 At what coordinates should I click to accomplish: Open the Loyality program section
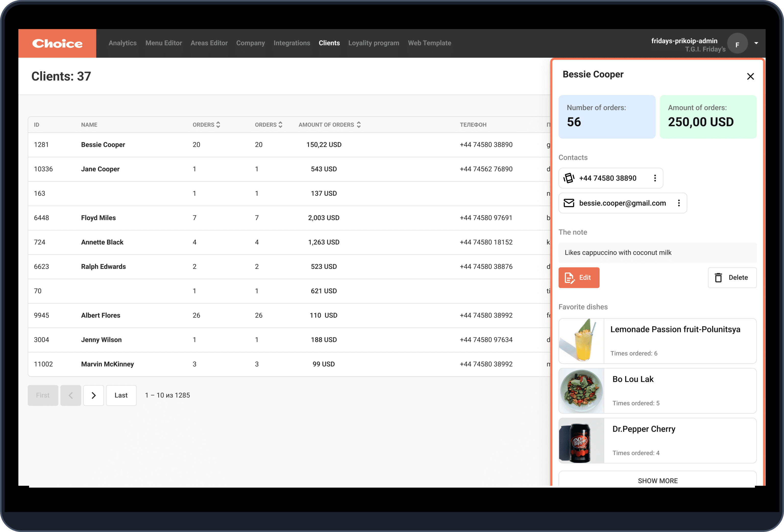(373, 43)
